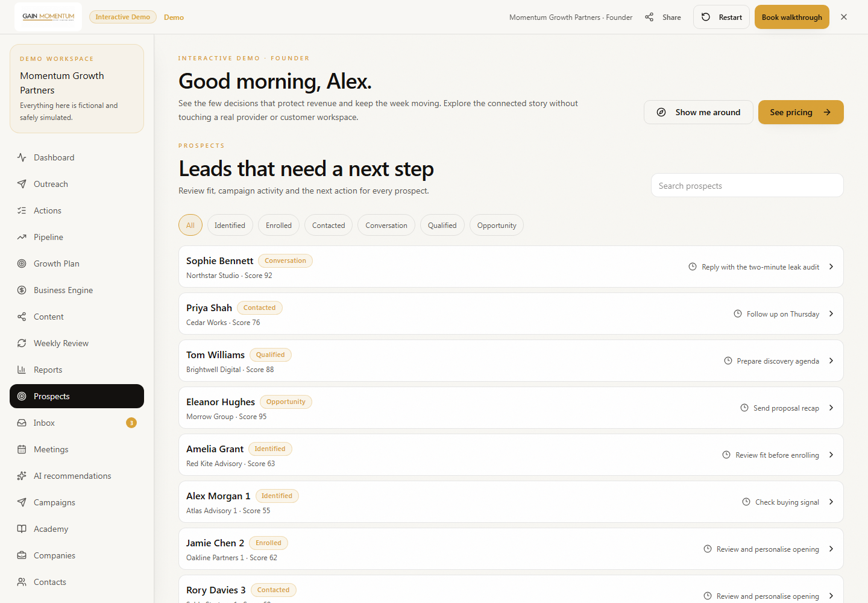The width and height of the screenshot is (868, 603).
Task: Click the Meetings calendar icon
Action: click(22, 449)
